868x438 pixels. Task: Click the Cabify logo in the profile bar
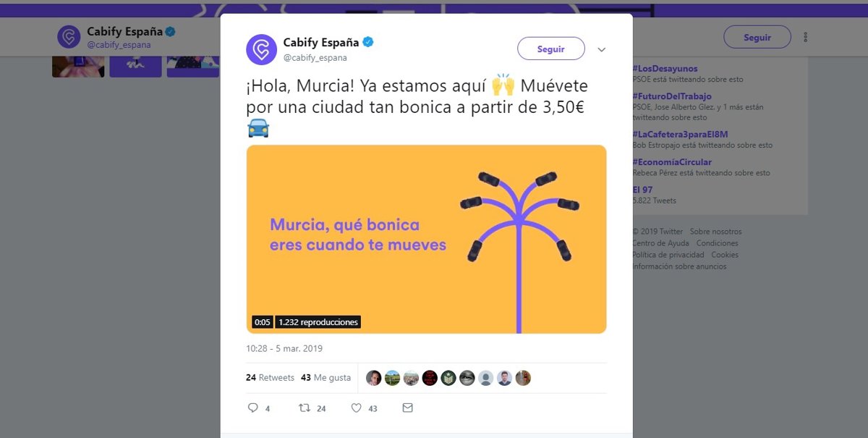69,37
